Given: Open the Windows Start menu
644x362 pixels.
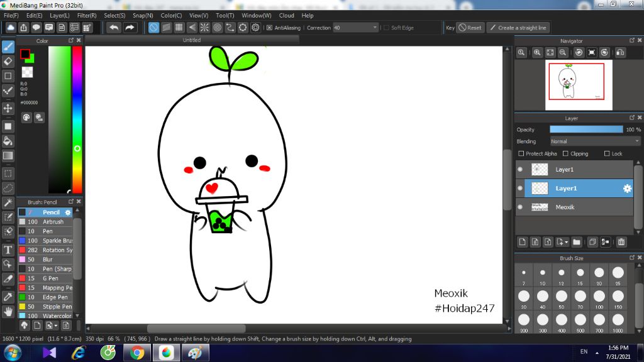Looking at the screenshot, I should pyautogui.click(x=13, y=353).
